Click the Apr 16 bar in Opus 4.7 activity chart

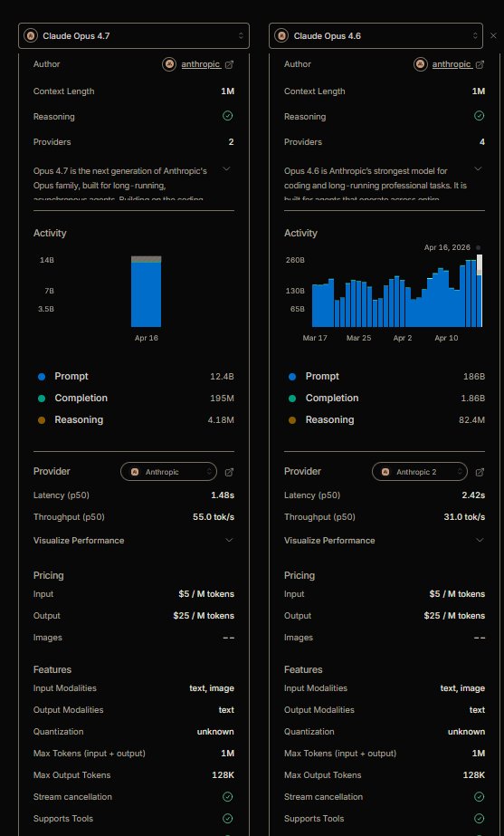click(x=146, y=292)
